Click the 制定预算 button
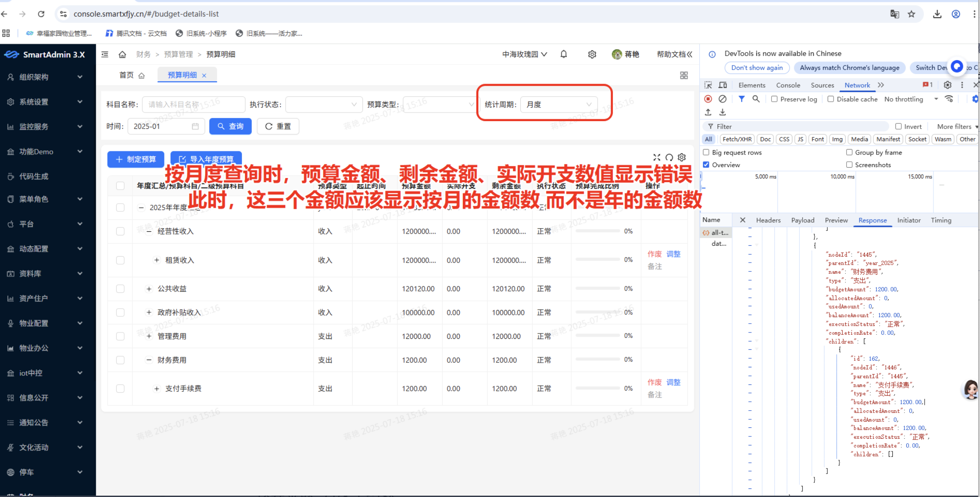Image resolution: width=980 pixels, height=497 pixels. (135, 159)
